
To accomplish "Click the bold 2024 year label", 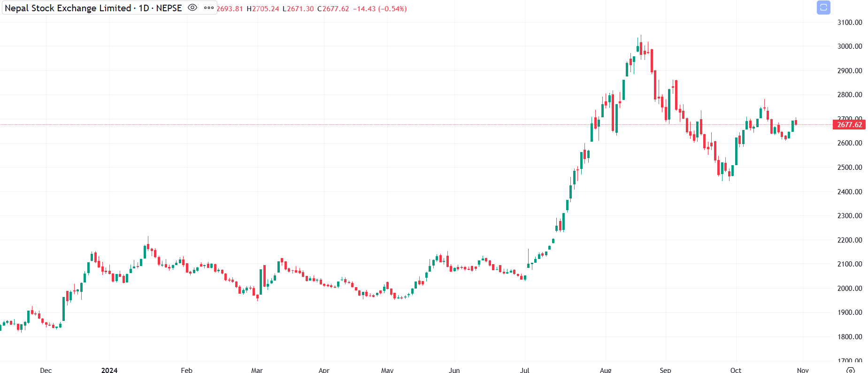I will click(x=109, y=370).
